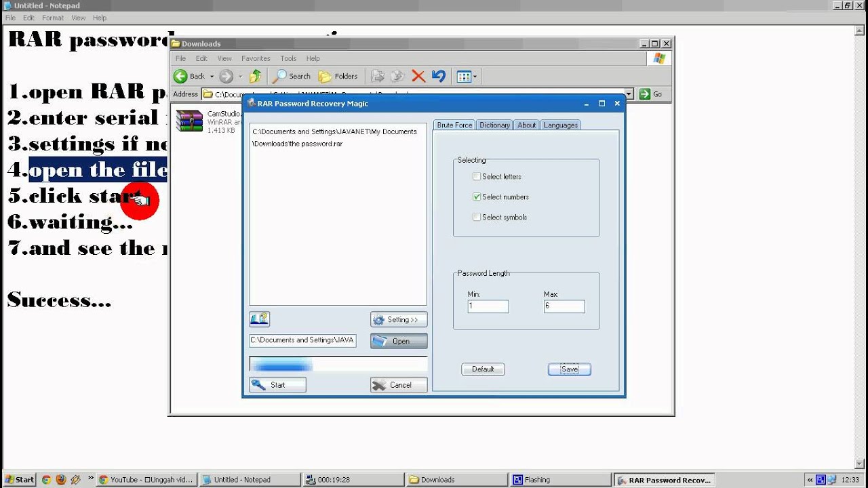Open the About tab
Screen dimensions: 868x488
click(x=527, y=125)
